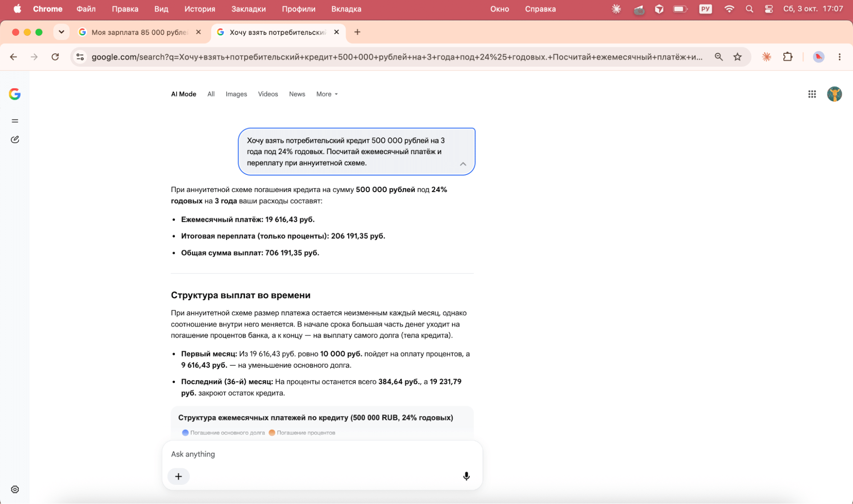
Task: Open the macOS Control Center icon
Action: pos(769,9)
